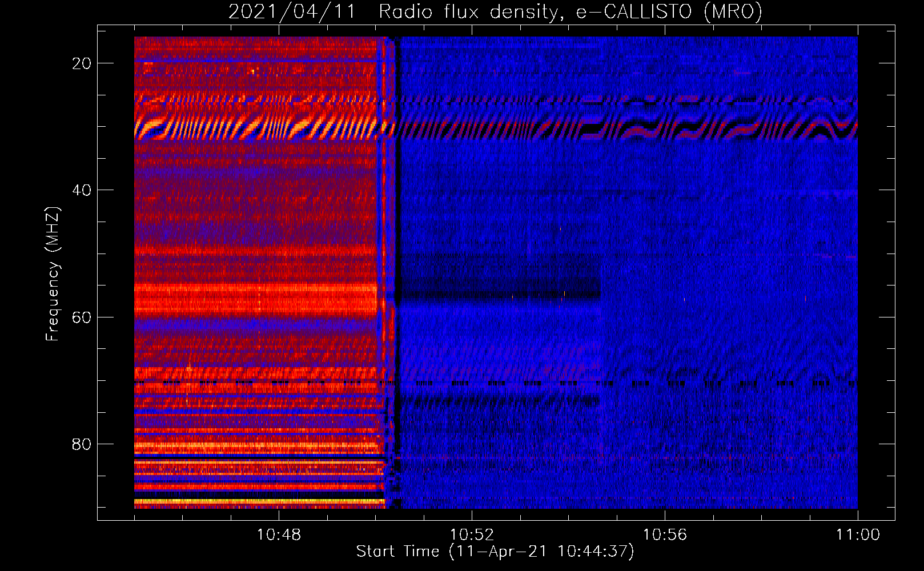Click the '60' frequency tick label
The width and height of the screenshot is (924, 571).
click(82, 317)
